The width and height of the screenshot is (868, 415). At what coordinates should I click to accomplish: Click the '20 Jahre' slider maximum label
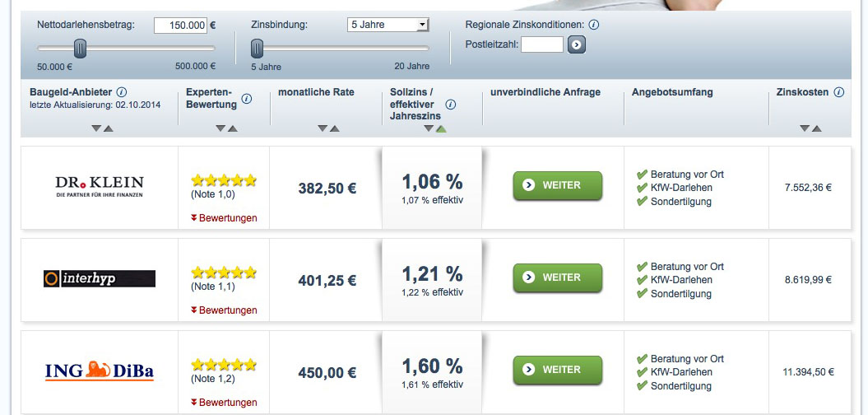click(x=412, y=67)
